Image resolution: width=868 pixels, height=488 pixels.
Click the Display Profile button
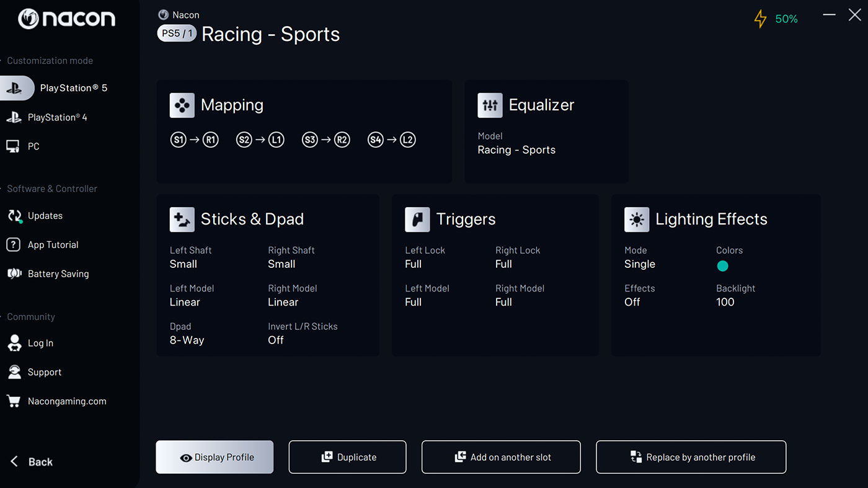(215, 457)
